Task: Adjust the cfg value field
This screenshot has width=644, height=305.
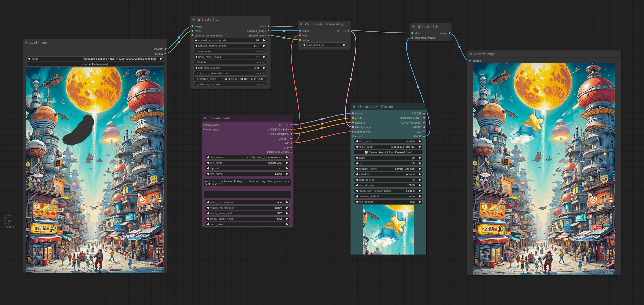Action: 388,163
